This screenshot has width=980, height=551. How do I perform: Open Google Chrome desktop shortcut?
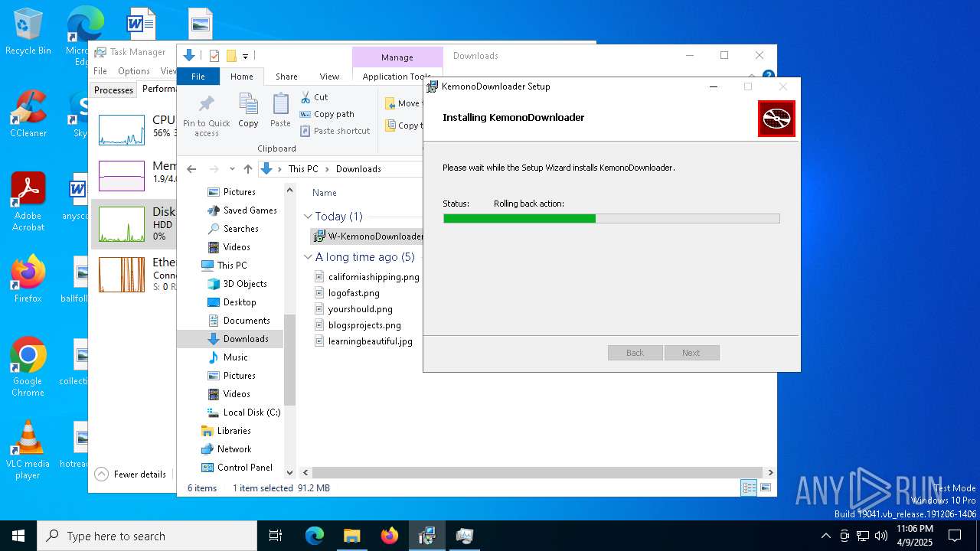point(28,367)
